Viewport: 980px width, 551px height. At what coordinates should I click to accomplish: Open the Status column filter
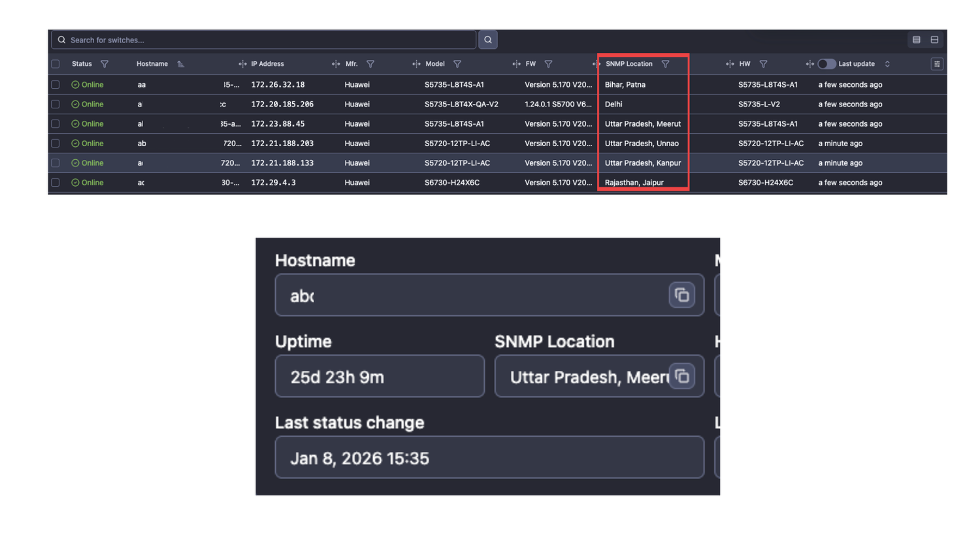(105, 64)
